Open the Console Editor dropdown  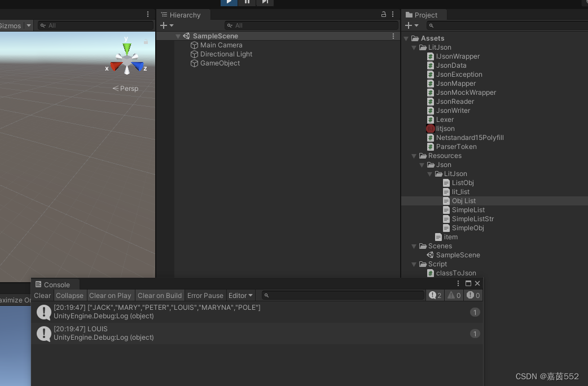[240, 296]
